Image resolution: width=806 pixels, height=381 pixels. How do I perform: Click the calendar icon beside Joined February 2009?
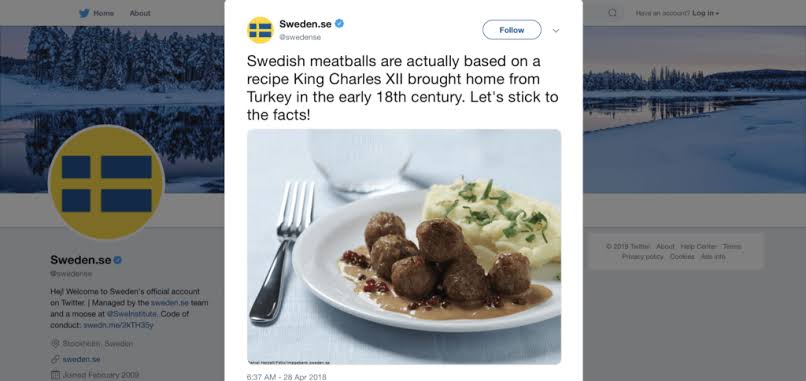56,375
